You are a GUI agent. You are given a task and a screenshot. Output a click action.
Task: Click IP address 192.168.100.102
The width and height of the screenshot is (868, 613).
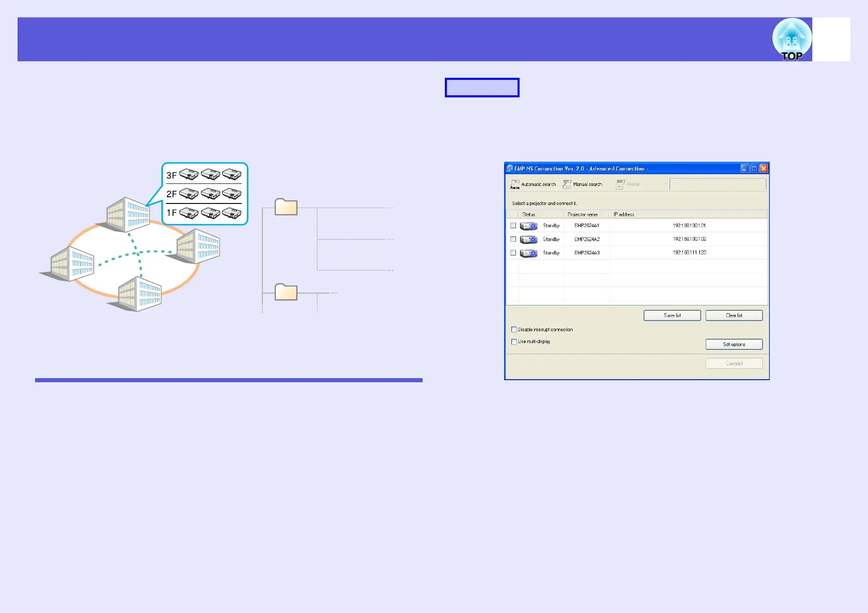[689, 239]
